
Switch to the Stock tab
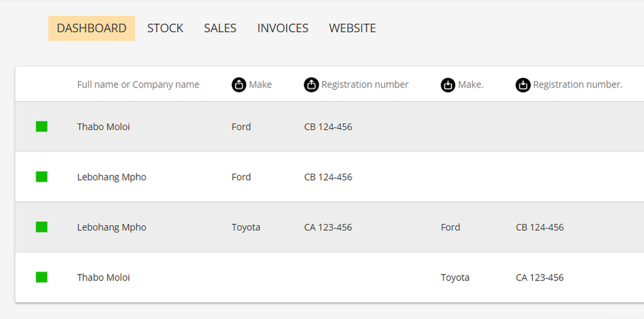(166, 28)
